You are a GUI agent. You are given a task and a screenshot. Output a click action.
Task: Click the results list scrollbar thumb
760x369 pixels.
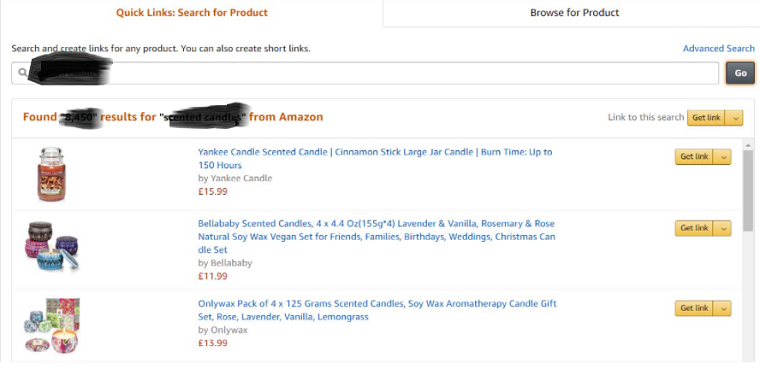click(x=748, y=193)
